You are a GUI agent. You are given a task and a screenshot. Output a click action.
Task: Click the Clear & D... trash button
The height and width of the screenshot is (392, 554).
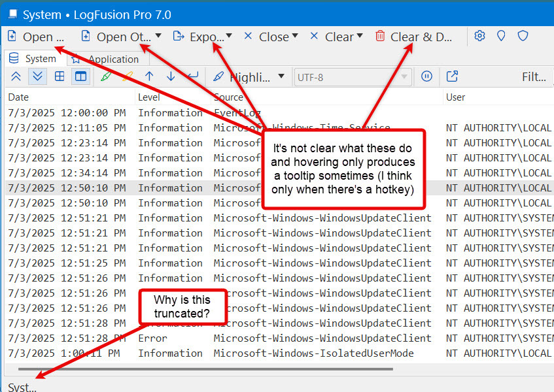coord(414,37)
